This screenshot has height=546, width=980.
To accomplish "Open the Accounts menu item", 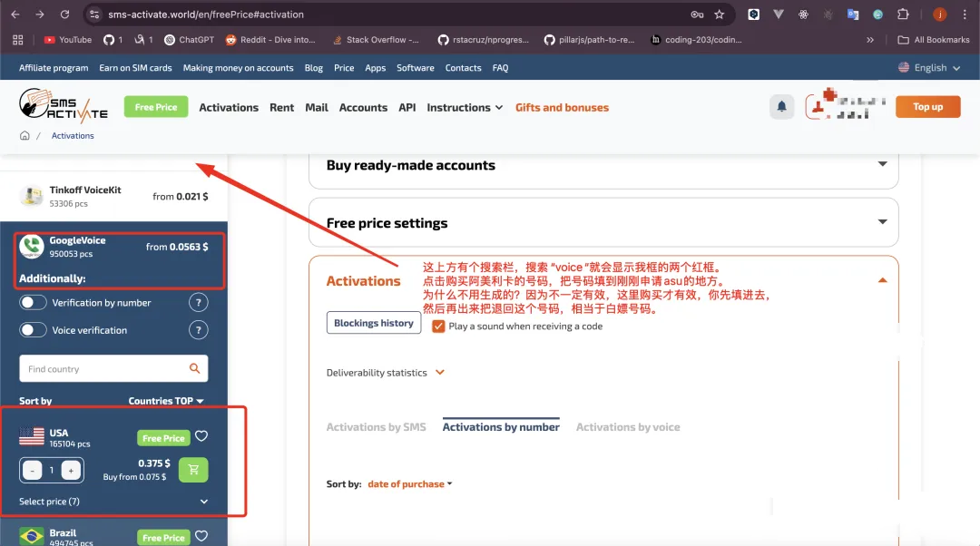I will pyautogui.click(x=363, y=107).
